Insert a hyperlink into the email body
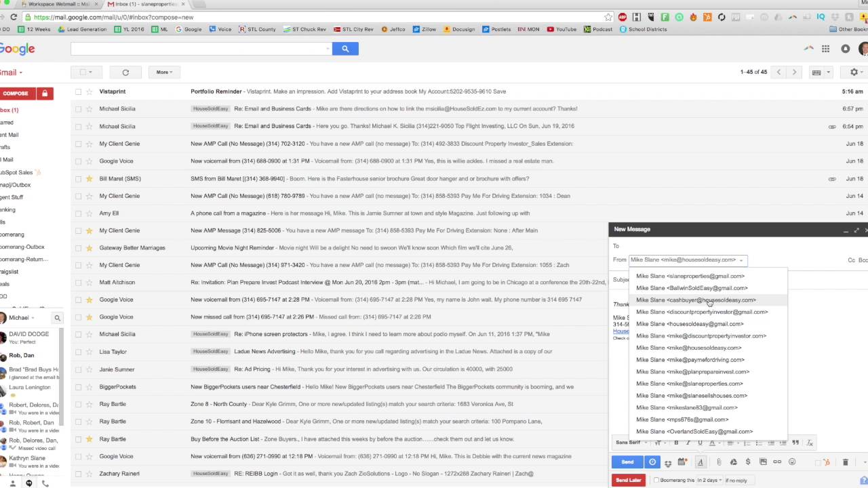This screenshot has height=488, width=868. coord(776,462)
